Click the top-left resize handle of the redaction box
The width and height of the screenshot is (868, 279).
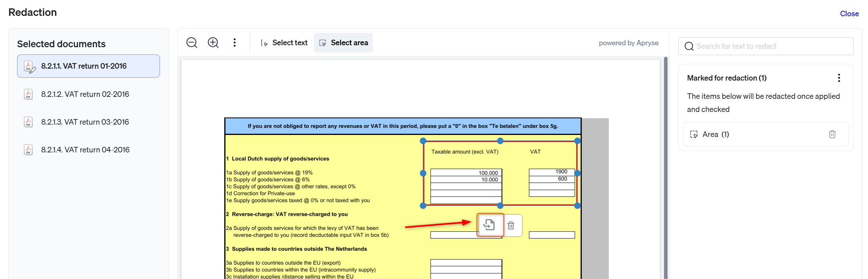[423, 141]
